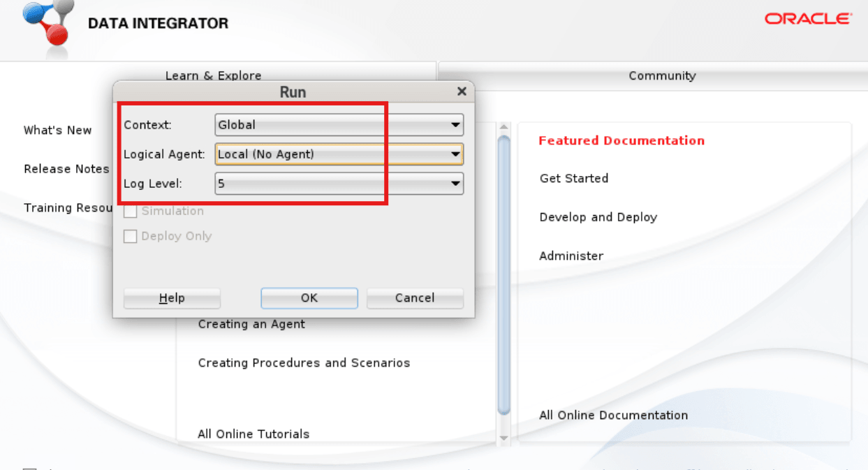Open Develop and Deploy documentation
Image resolution: width=868 pixels, height=470 pixels.
(598, 217)
